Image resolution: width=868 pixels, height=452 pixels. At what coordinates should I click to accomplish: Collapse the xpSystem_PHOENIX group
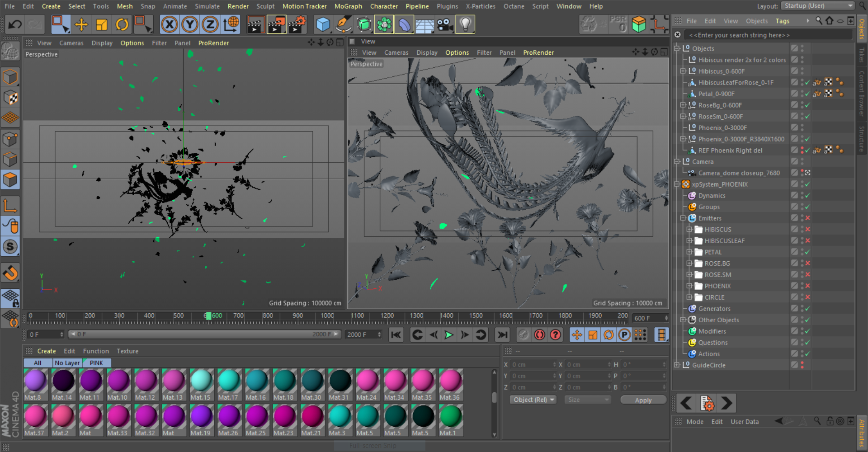point(677,184)
